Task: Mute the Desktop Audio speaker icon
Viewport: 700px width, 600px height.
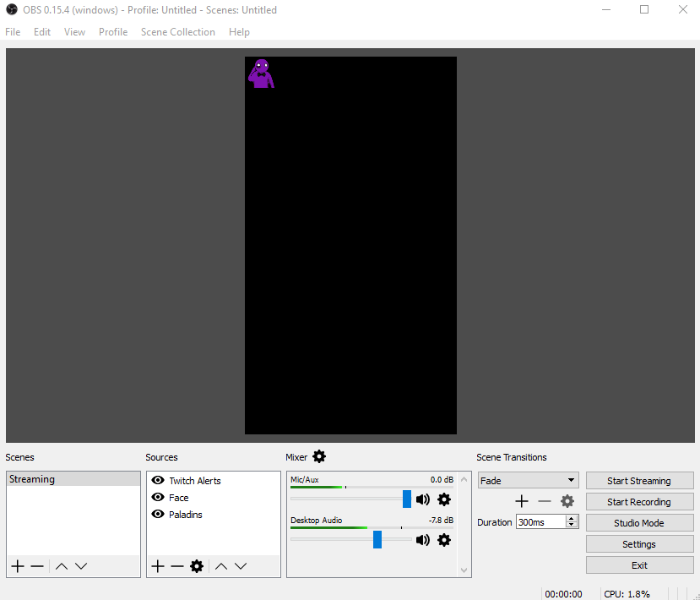Action: pos(423,540)
